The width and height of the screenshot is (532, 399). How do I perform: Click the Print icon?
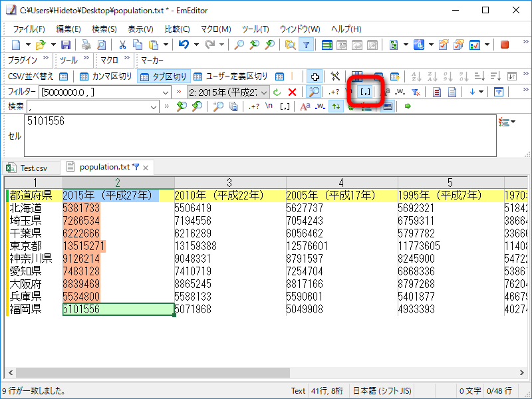click(86, 45)
